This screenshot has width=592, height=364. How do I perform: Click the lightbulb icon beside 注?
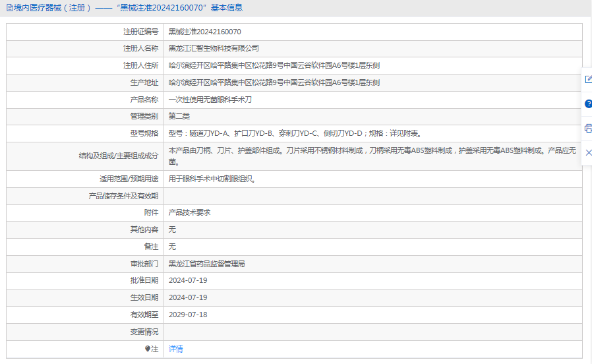(147, 349)
